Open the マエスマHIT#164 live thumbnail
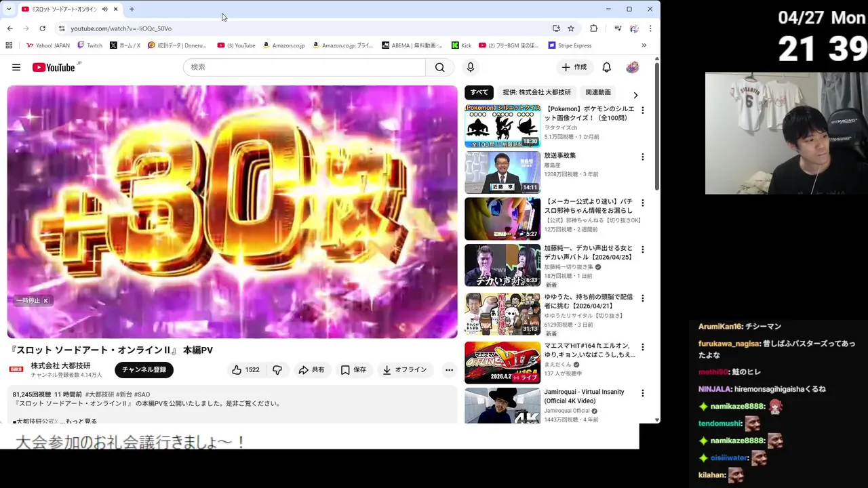 coord(502,363)
